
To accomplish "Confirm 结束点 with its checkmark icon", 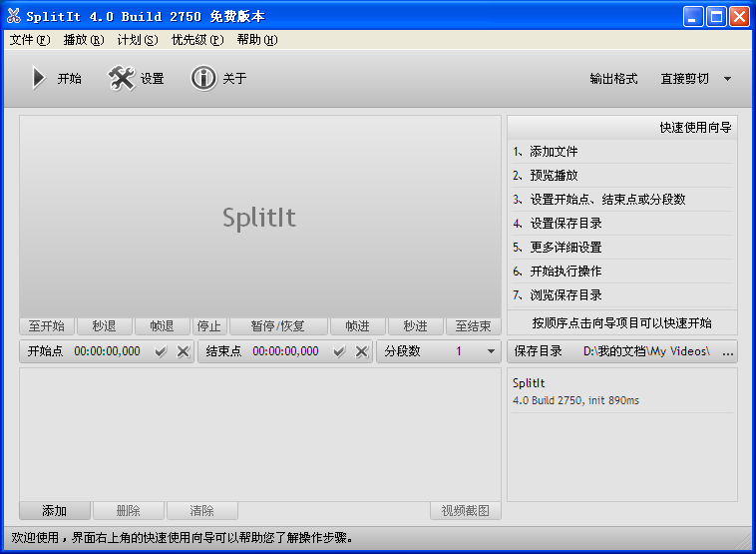I will click(339, 351).
